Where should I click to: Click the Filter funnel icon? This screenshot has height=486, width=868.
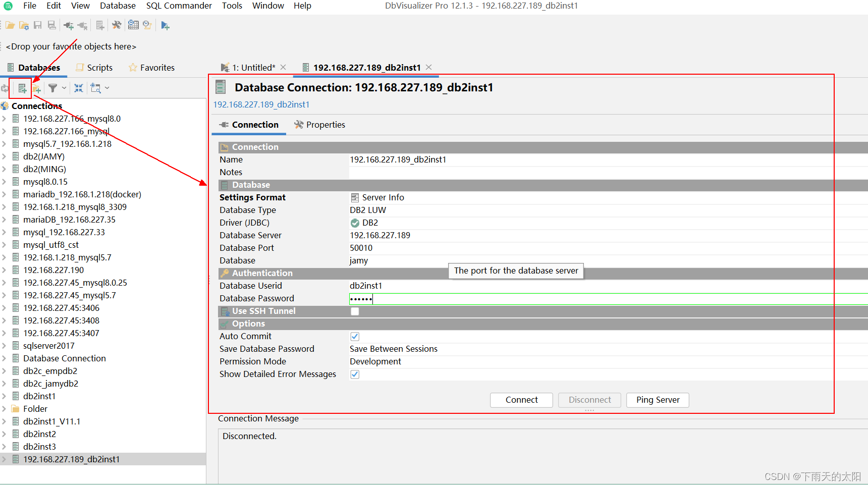52,88
